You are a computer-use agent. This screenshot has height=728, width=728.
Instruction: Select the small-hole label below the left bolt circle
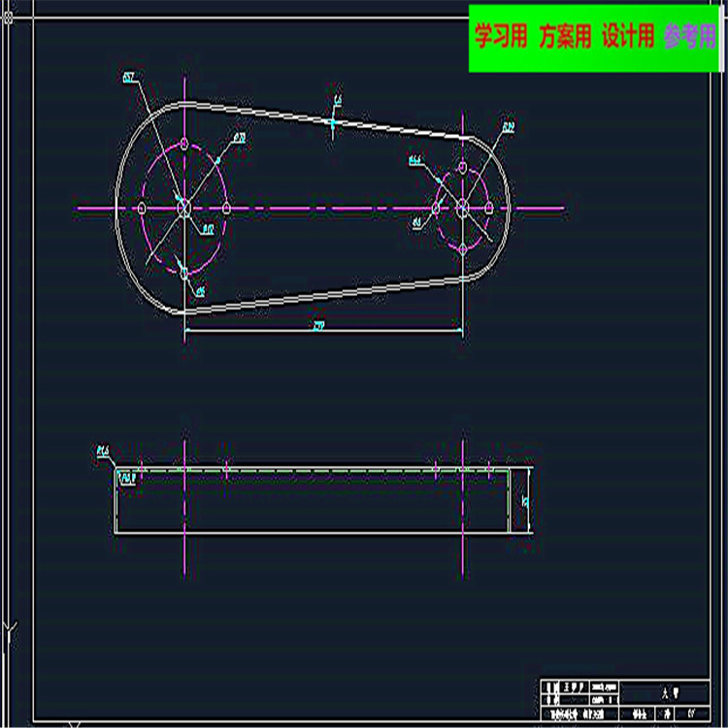[x=200, y=291]
